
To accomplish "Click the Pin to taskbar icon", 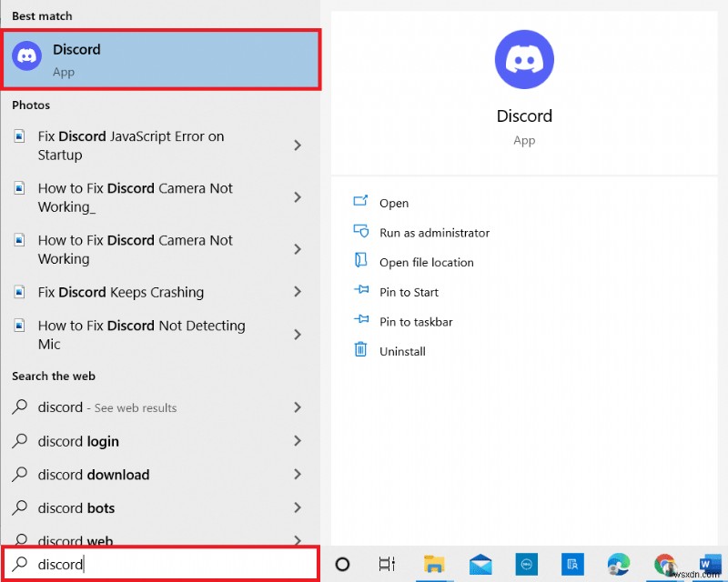I will click(x=361, y=321).
